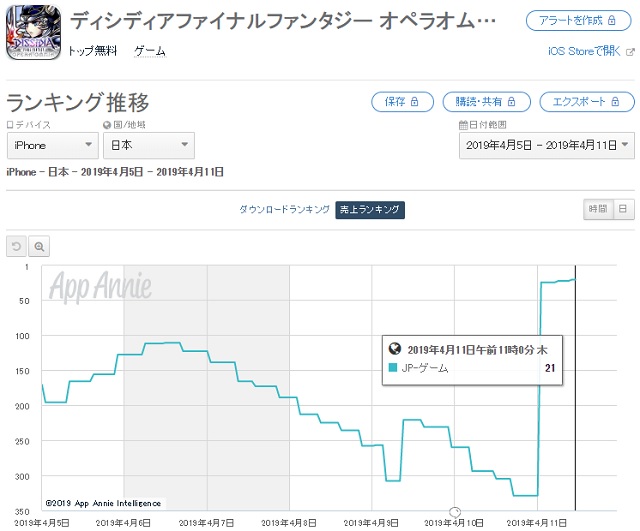640x531 pixels.
Task: Click the 保存 button
Action: click(x=402, y=102)
